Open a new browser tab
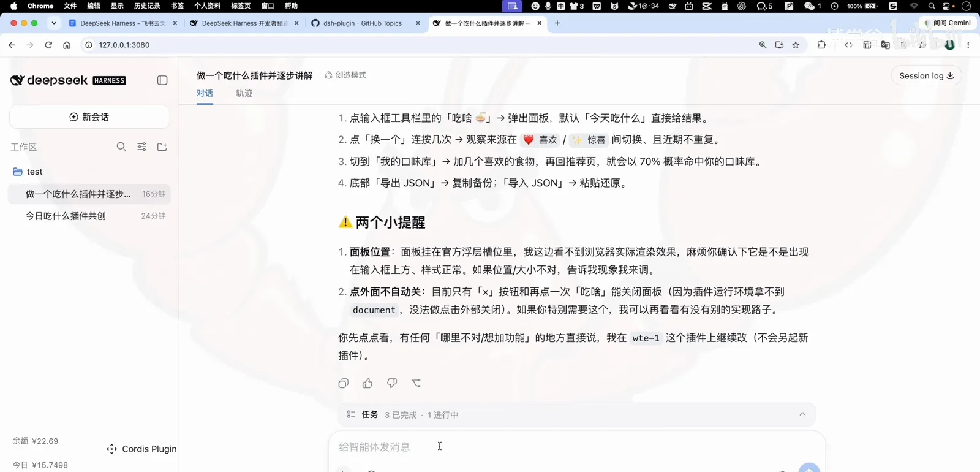This screenshot has width=980, height=472. (557, 23)
